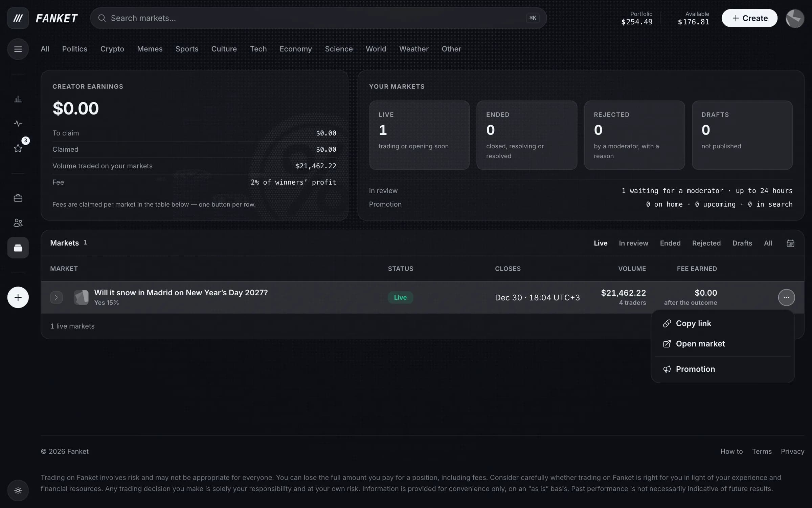Open the Crypto category

(x=112, y=49)
